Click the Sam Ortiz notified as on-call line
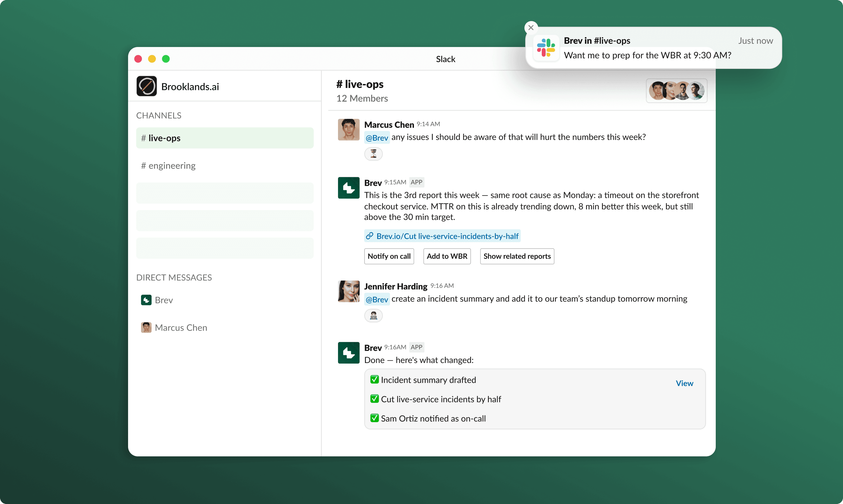 click(433, 418)
